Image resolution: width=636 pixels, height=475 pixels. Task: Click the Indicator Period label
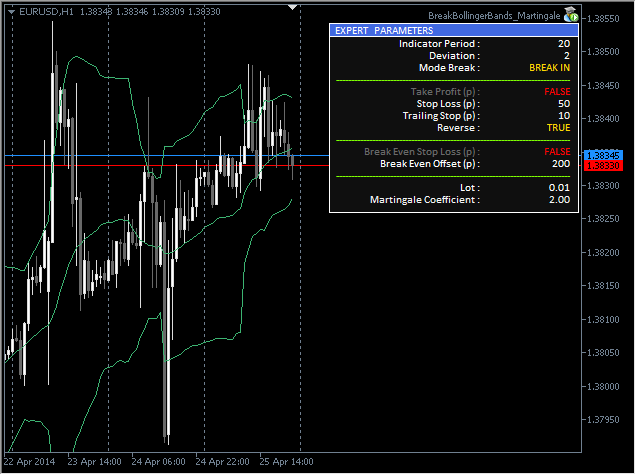(439, 44)
